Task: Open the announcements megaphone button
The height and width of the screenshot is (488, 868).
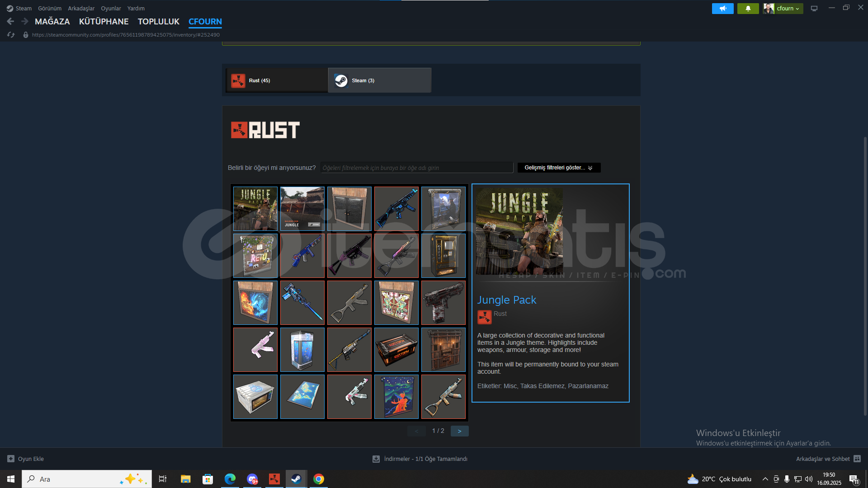Action: tap(722, 9)
